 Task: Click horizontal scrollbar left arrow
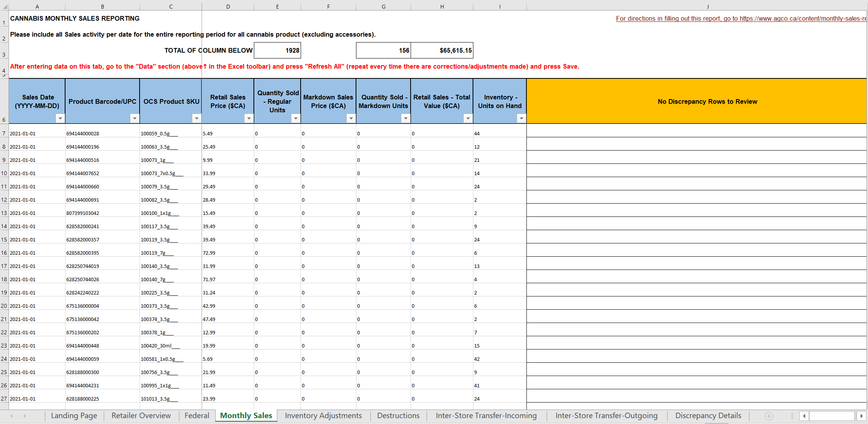[804, 416]
